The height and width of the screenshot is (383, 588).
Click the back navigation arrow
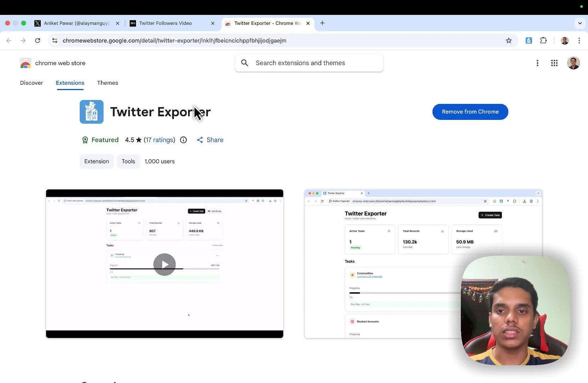9,40
